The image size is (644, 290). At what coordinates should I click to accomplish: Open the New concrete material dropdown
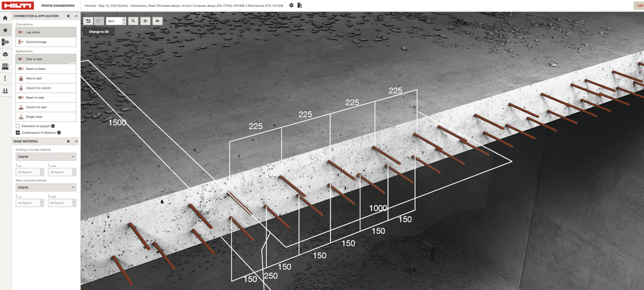[46, 188]
